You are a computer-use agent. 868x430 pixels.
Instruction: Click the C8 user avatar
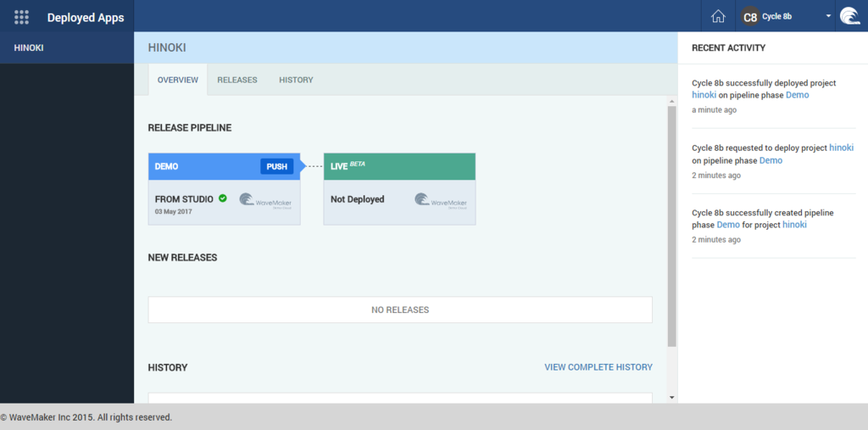(750, 17)
